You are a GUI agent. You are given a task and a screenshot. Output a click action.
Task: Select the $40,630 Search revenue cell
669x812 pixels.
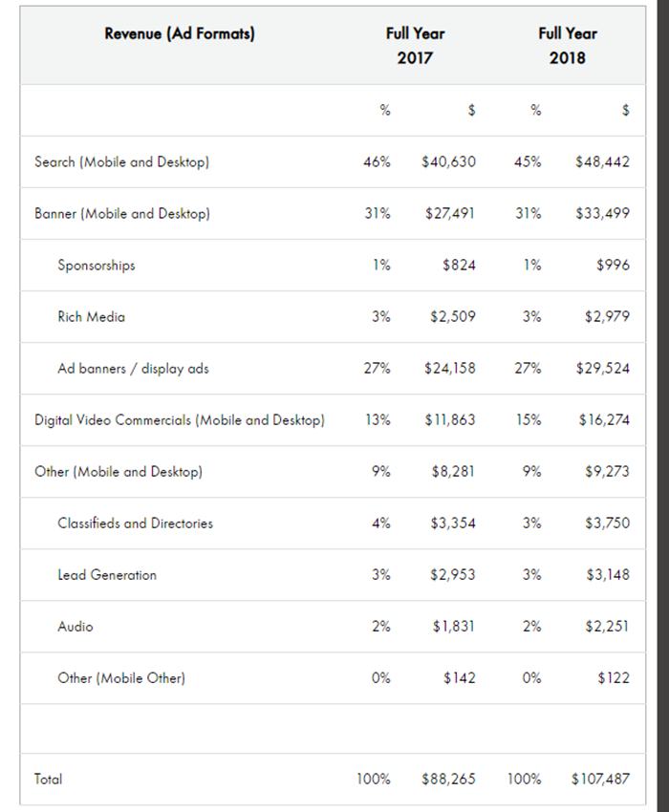(448, 162)
